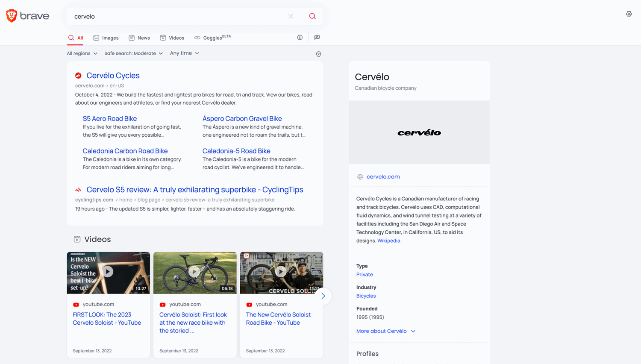Open the Caledonia-5 Road Bike link

[236, 151]
